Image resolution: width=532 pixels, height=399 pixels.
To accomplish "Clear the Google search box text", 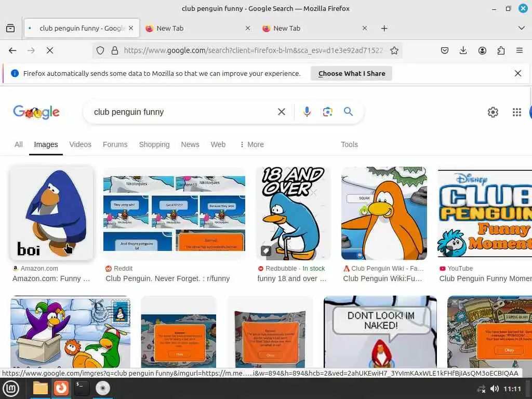I will pos(281,112).
